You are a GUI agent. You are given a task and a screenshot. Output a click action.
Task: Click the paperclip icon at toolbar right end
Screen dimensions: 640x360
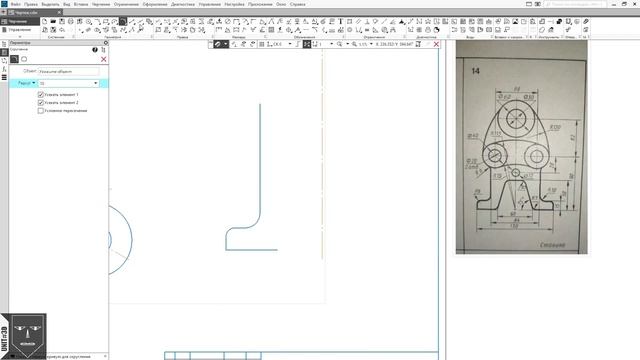[x=586, y=21]
